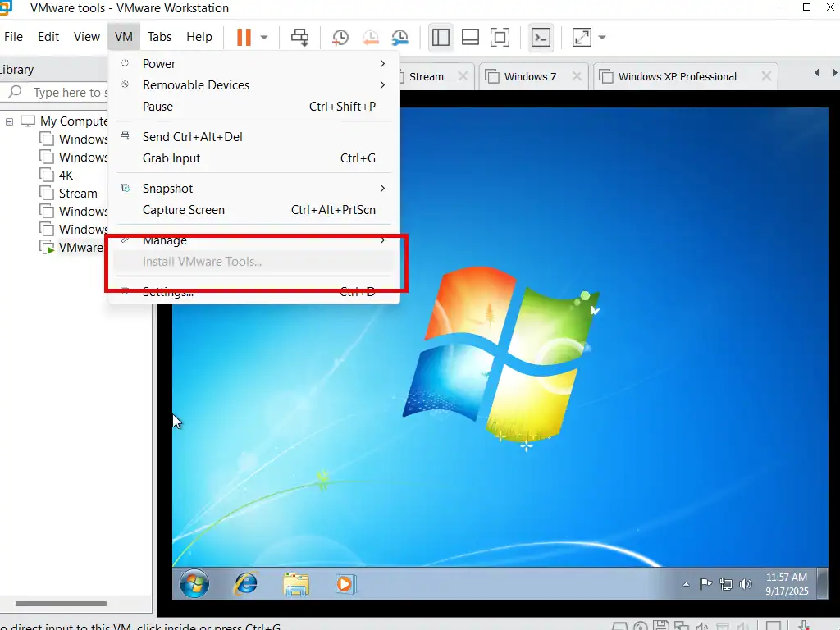Image resolution: width=840 pixels, height=630 pixels.
Task: Select My Computer in the library
Action: [74, 121]
